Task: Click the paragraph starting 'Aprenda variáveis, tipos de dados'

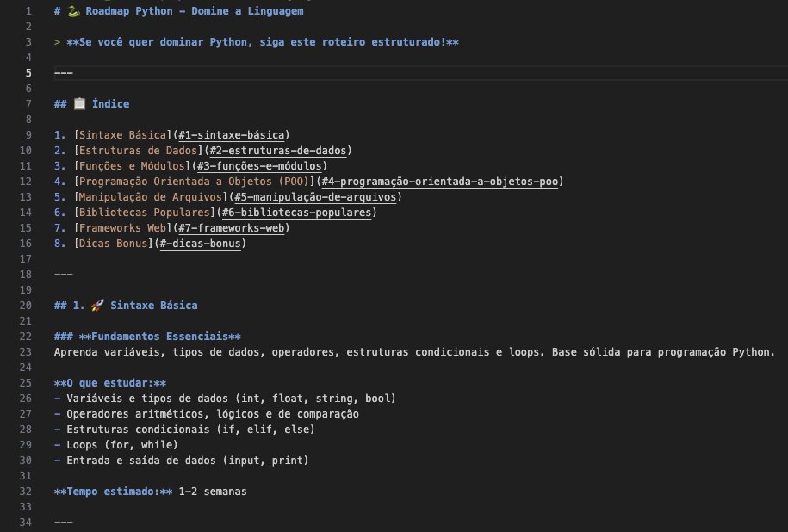Action: [x=414, y=352]
